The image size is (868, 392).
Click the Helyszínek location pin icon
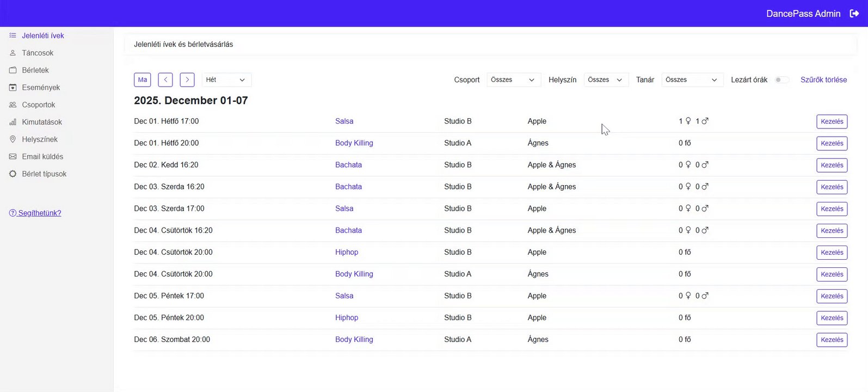click(13, 139)
